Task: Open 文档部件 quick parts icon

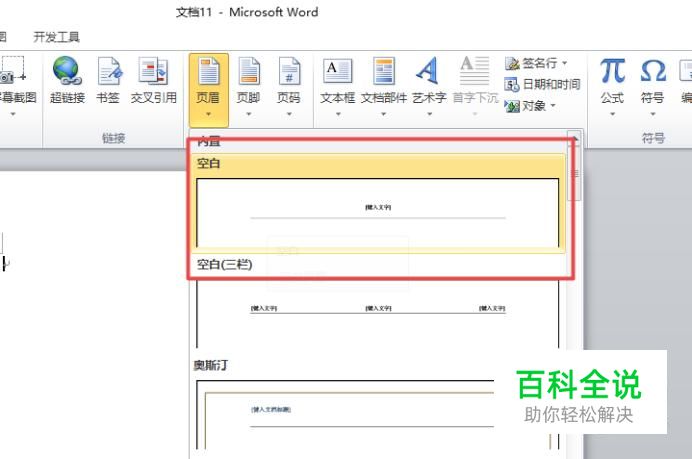Action: (384, 71)
